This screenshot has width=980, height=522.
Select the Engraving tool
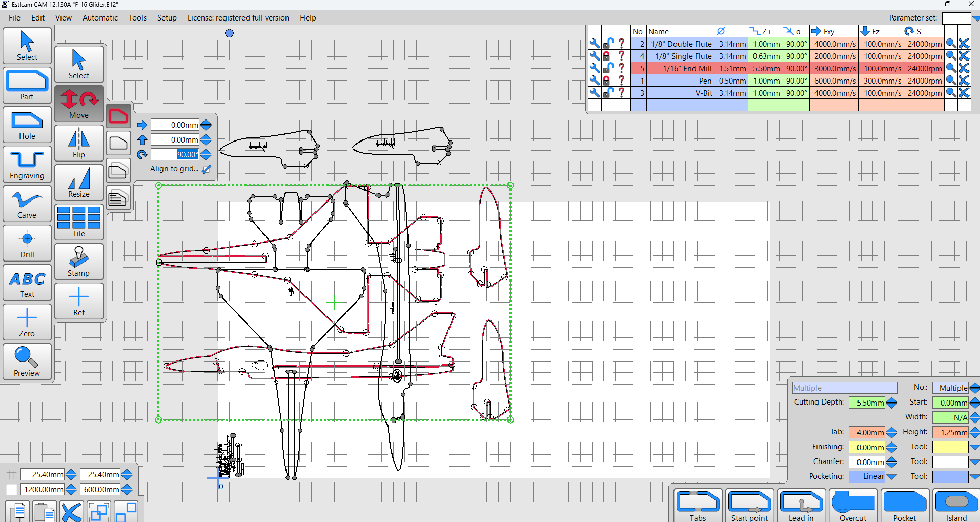[x=27, y=164]
